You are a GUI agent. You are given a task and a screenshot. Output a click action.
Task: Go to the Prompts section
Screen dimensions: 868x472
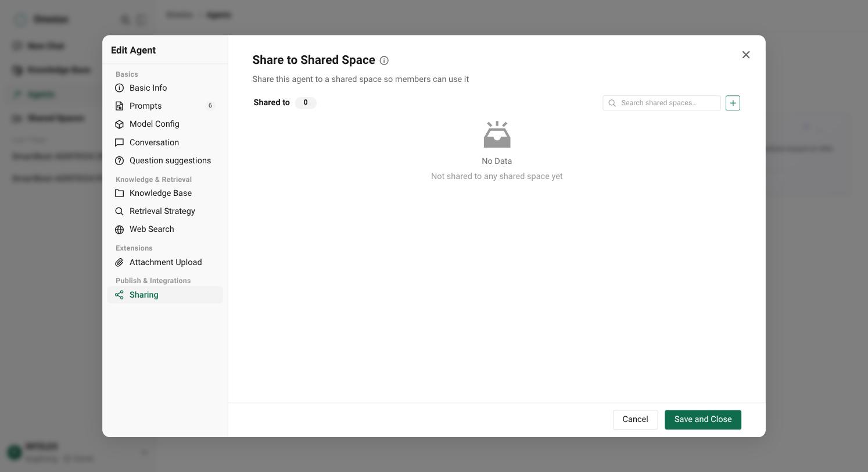pos(165,106)
